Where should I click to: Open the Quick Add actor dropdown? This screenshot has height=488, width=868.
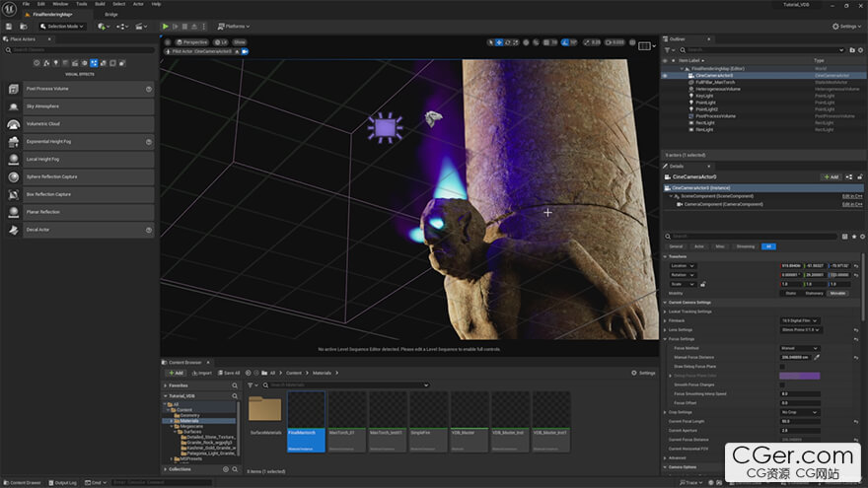102,26
